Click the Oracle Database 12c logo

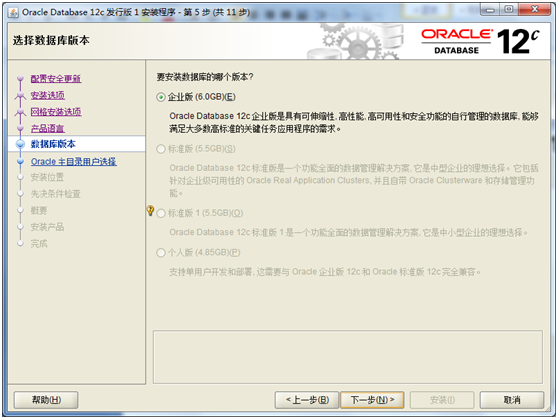pos(480,42)
